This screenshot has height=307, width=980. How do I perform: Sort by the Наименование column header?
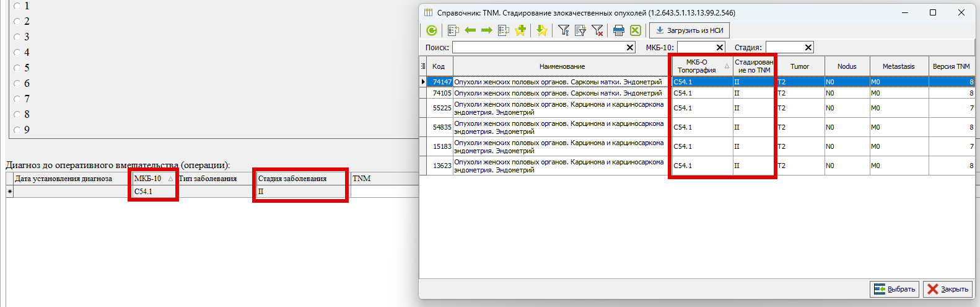[562, 66]
